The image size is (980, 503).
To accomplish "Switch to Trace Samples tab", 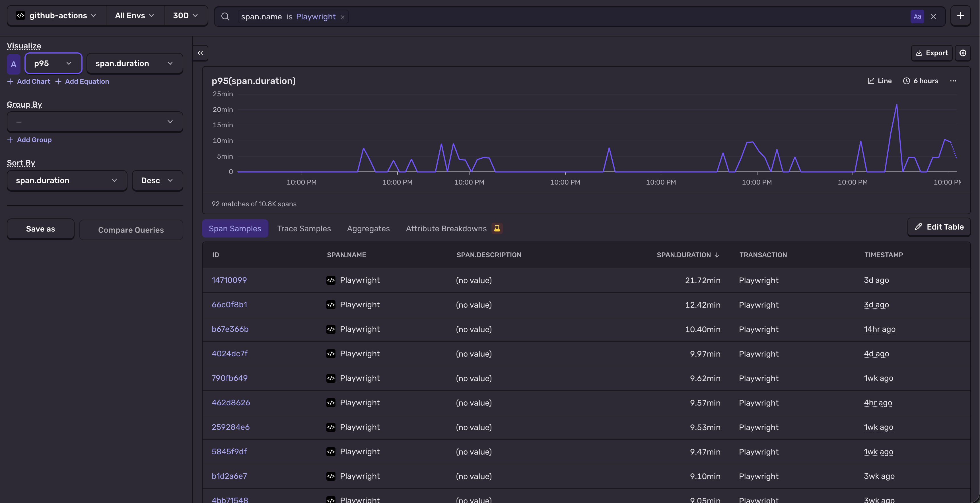I will click(x=304, y=228).
